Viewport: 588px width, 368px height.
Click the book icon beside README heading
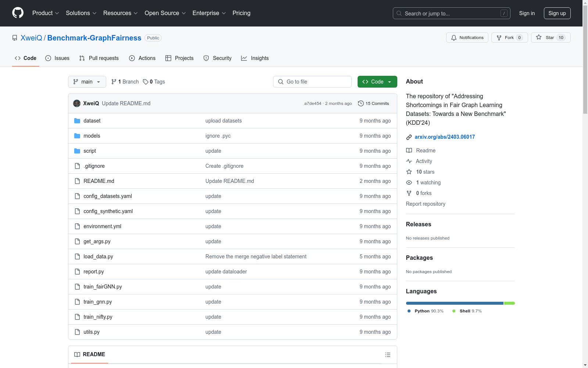[77, 354]
